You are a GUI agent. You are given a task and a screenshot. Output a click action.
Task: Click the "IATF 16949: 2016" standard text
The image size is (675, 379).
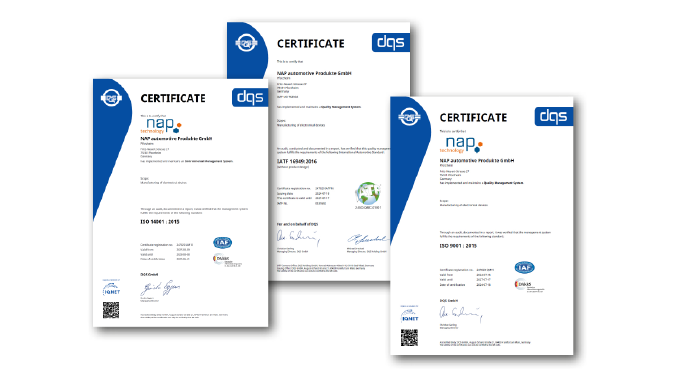[x=297, y=161]
